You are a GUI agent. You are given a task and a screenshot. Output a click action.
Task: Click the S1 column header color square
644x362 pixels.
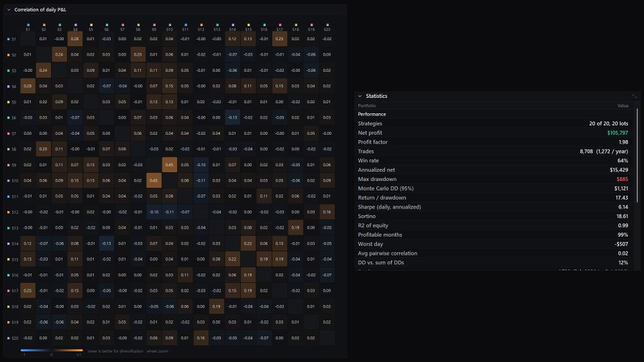28,25
